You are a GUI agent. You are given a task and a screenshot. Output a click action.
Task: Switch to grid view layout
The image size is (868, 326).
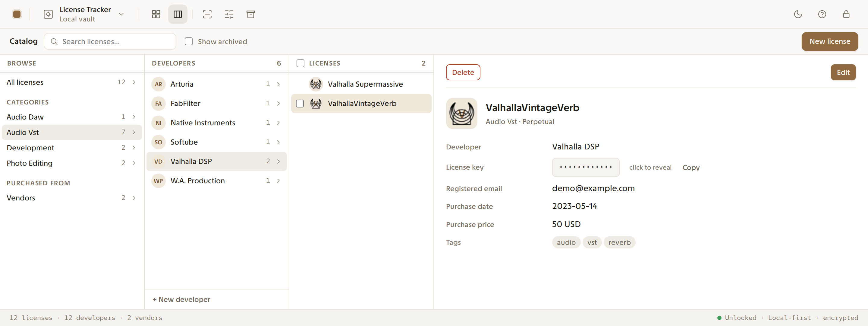pyautogui.click(x=156, y=14)
